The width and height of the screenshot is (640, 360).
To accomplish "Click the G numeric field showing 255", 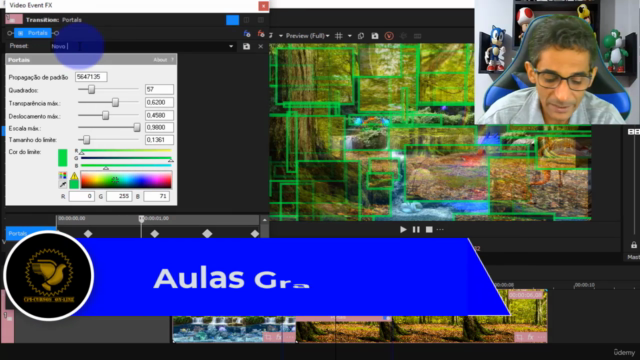I will (119, 196).
